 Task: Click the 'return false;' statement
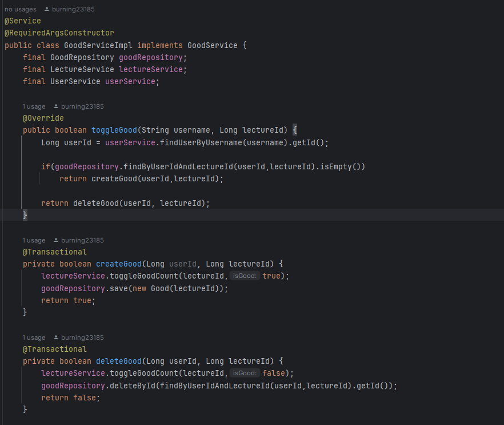(70, 398)
